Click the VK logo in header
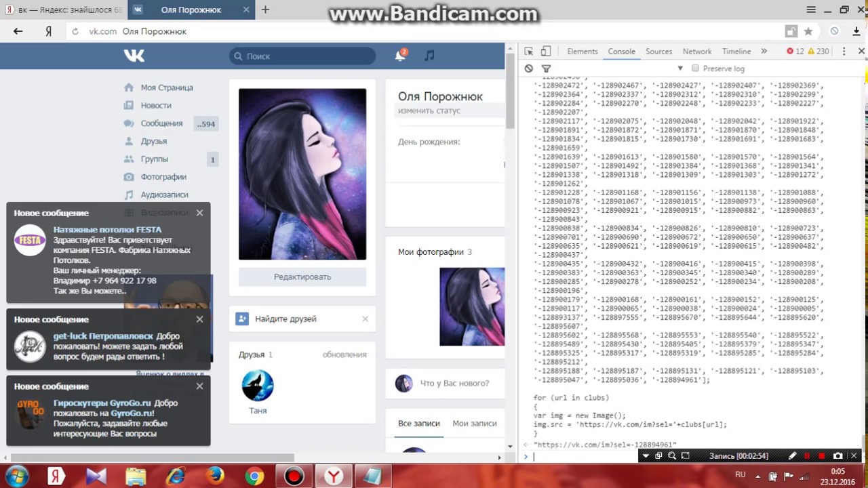 coord(134,56)
